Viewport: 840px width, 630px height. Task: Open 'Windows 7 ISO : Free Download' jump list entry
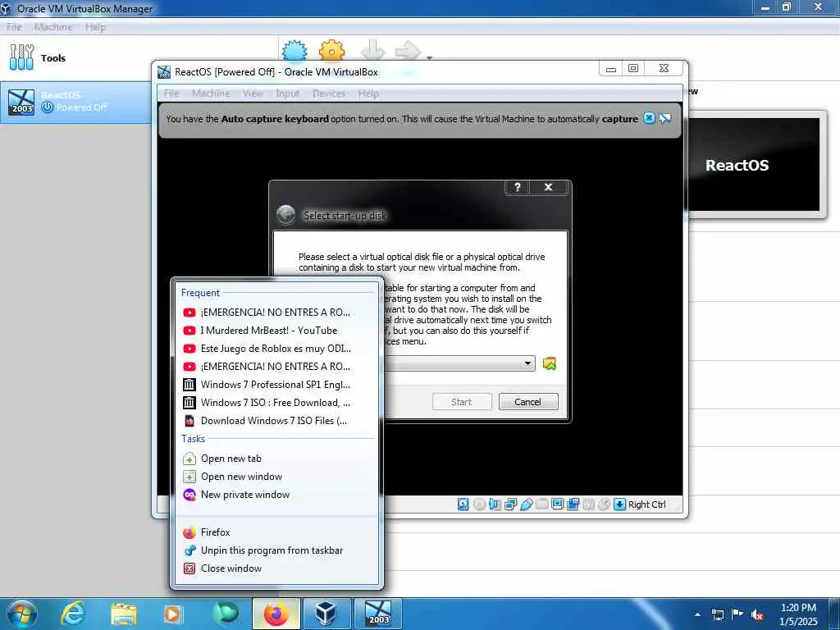[276, 403]
